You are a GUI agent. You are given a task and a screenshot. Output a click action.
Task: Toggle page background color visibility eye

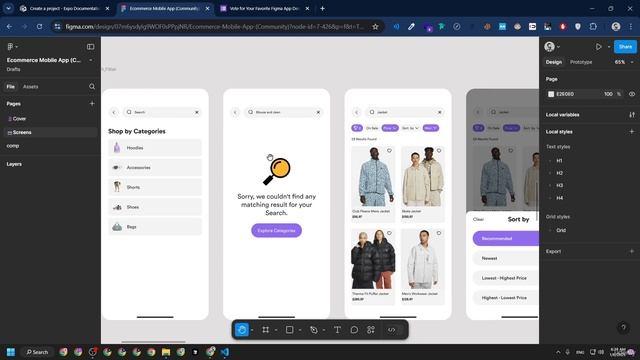click(x=632, y=94)
